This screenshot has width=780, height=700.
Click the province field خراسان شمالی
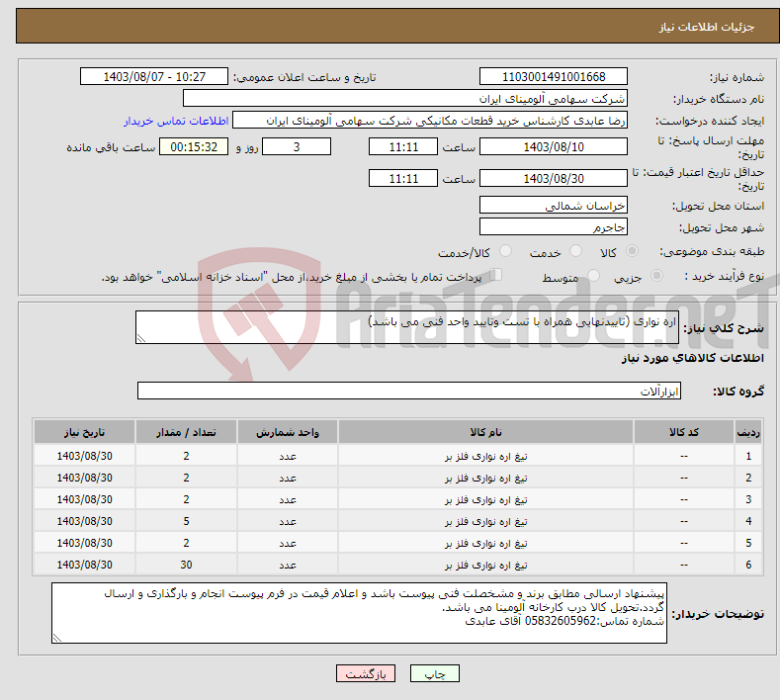click(554, 205)
